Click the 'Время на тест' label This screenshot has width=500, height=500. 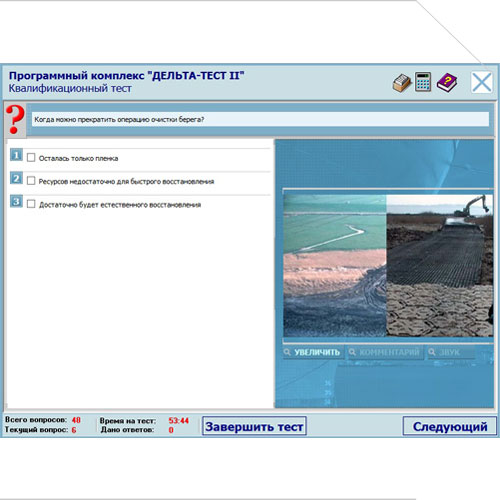coord(127,421)
